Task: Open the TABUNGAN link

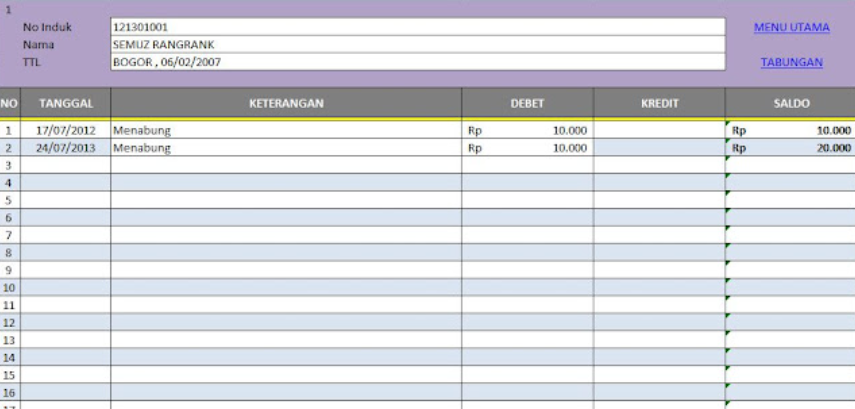Action: tap(791, 62)
